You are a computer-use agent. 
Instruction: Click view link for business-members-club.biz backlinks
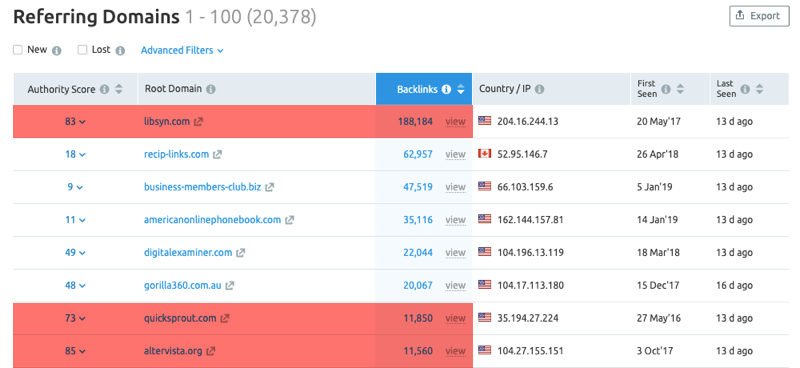[x=455, y=187]
